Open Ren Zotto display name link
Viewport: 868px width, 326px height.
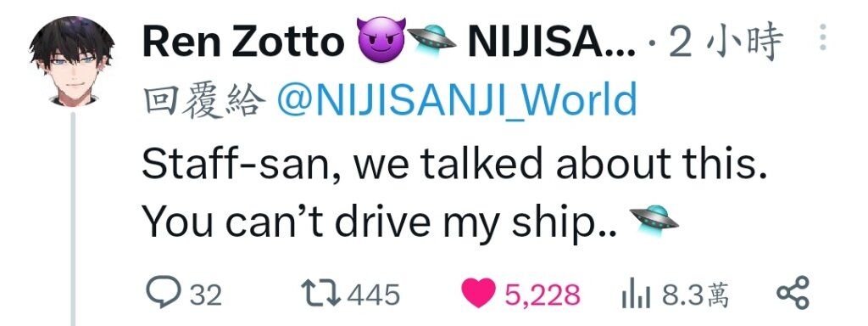243,42
